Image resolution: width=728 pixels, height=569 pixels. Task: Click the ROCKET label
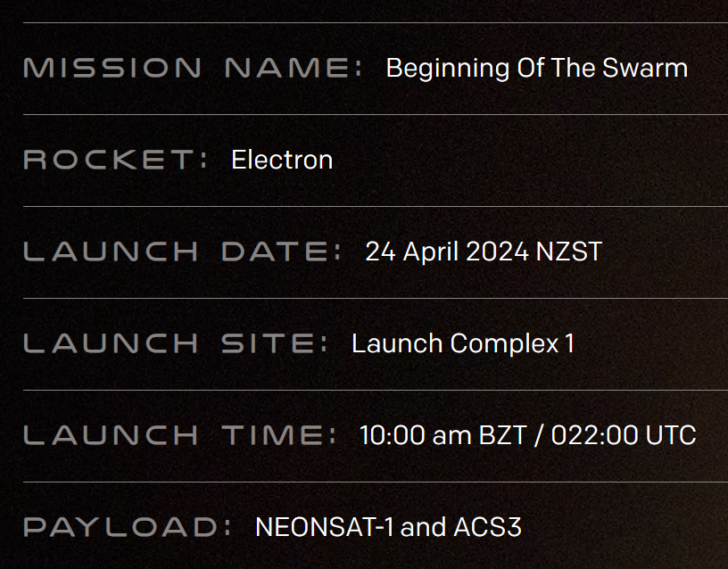(116, 160)
